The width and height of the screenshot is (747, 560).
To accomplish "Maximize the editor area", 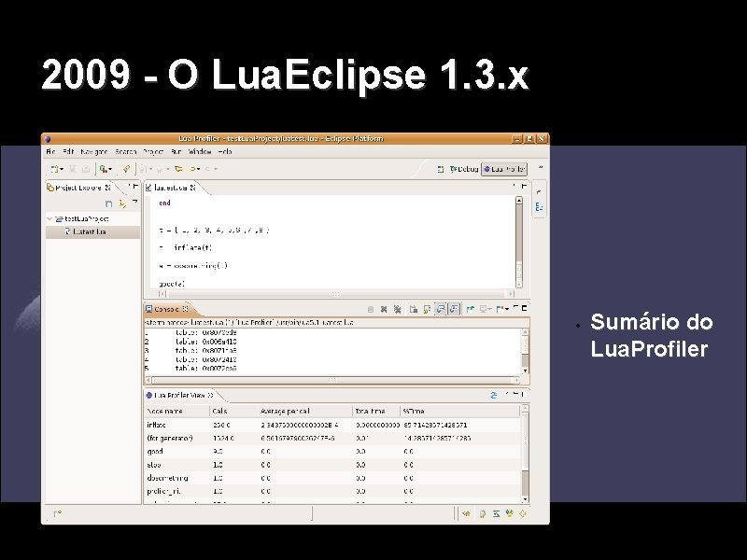I will click(x=524, y=186).
